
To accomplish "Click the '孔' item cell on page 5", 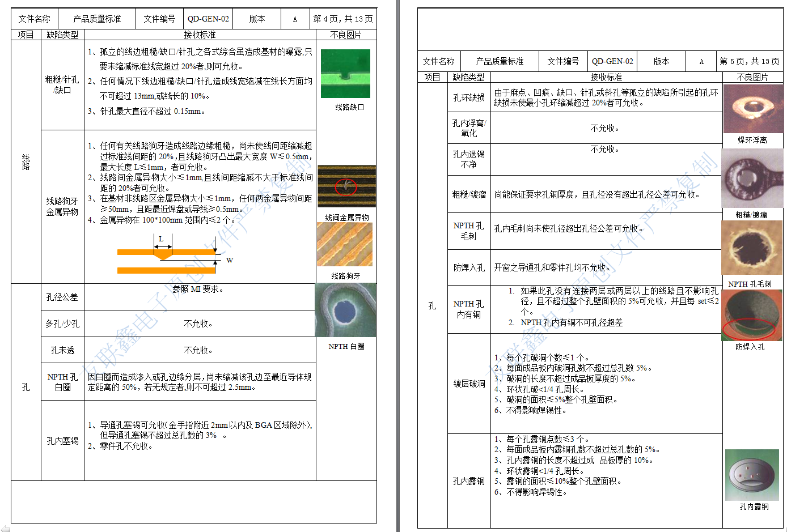I will click(x=433, y=305).
